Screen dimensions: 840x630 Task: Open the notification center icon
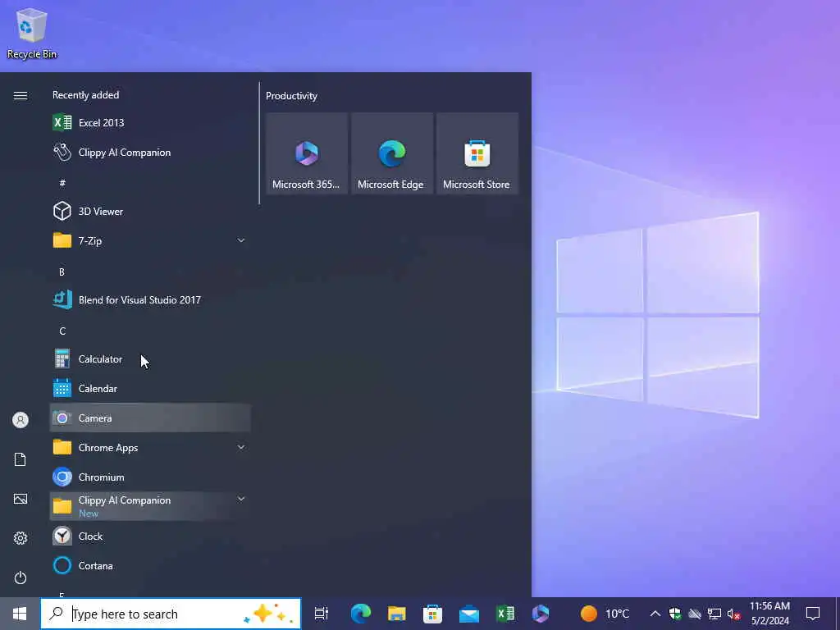tap(813, 614)
